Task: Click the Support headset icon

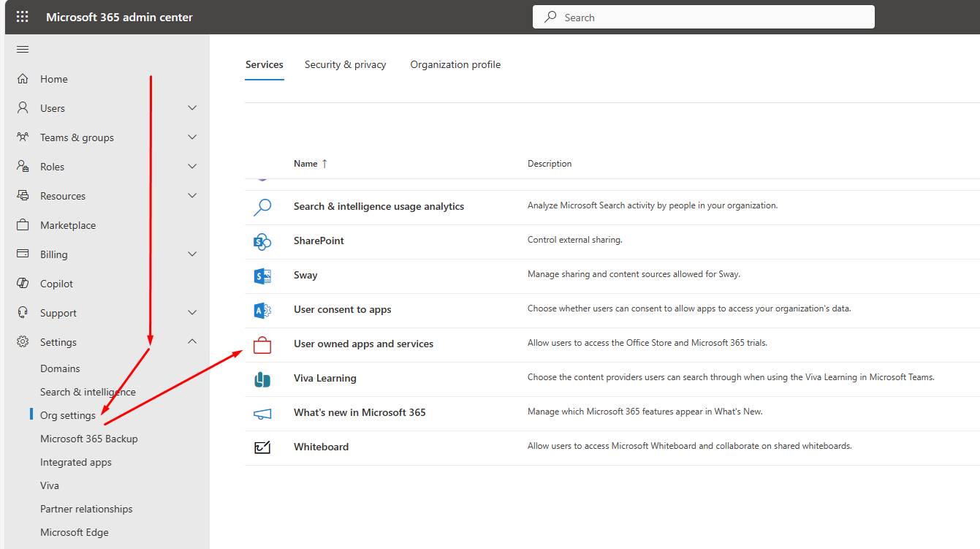Action: tap(23, 313)
